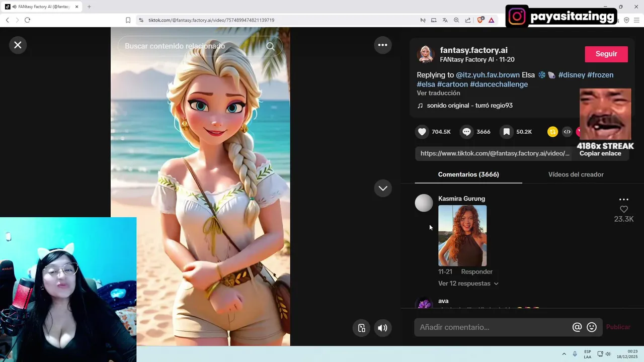Open the emoji picker smiley icon
The height and width of the screenshot is (362, 644).
pyautogui.click(x=592, y=327)
